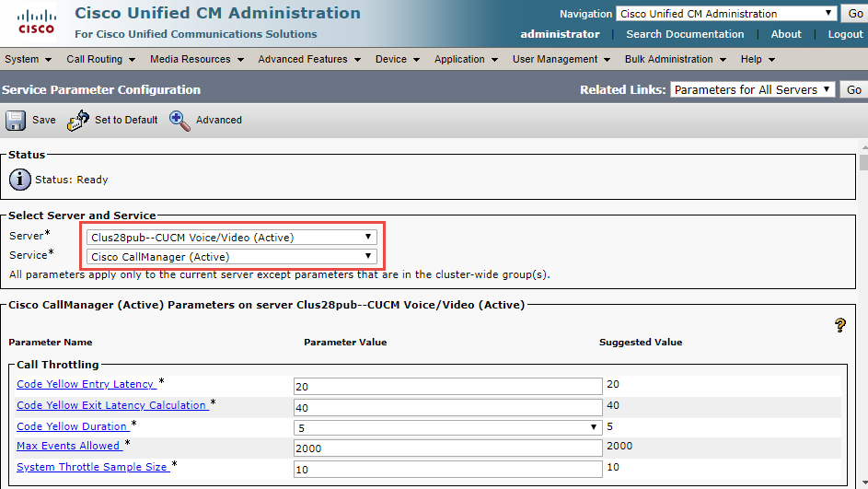
Task: Open the Bulk Administration menu
Action: (675, 59)
